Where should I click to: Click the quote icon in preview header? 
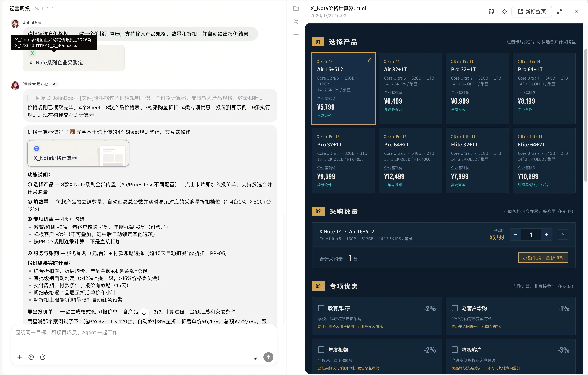click(491, 12)
